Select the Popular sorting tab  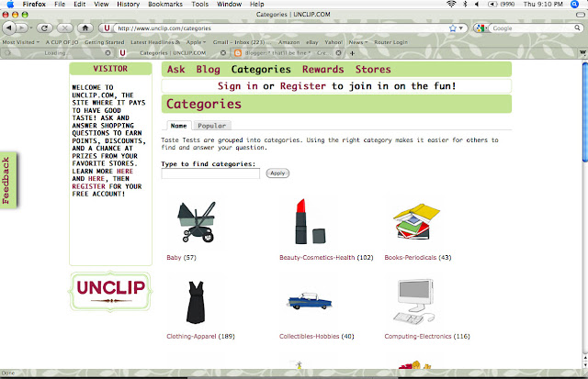tap(212, 126)
